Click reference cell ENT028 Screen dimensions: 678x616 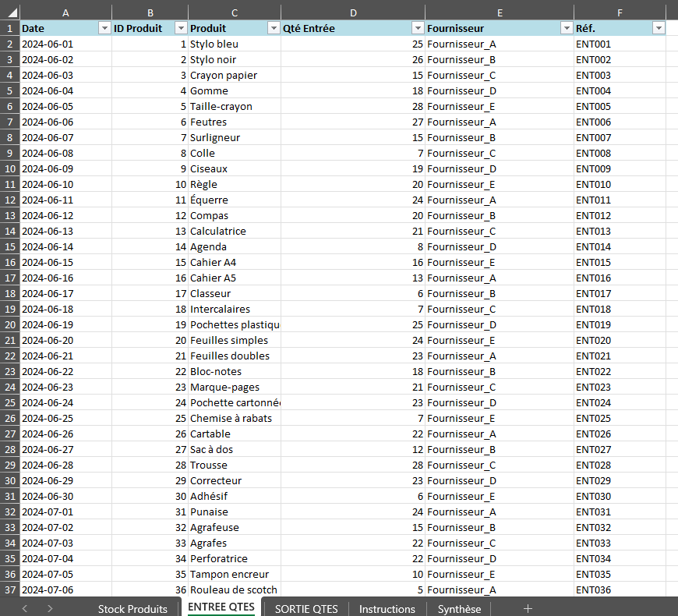(x=620, y=465)
